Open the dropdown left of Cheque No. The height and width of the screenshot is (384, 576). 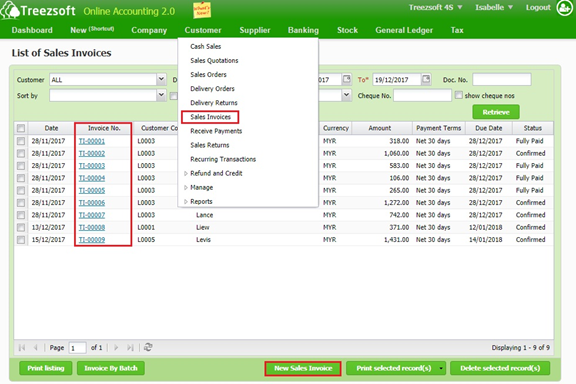tap(346, 96)
